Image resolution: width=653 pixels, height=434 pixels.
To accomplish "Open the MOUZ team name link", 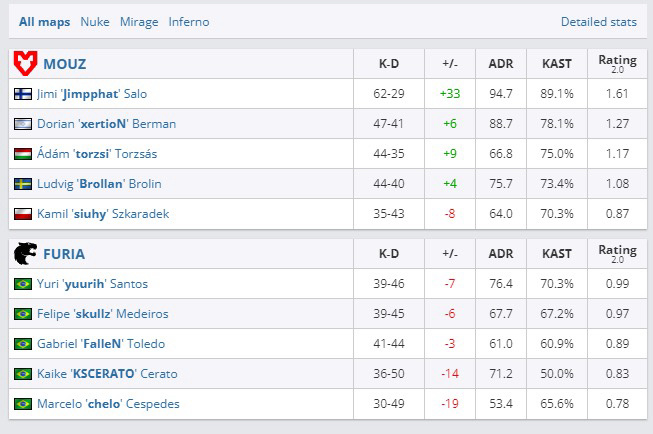I will 65,64.
